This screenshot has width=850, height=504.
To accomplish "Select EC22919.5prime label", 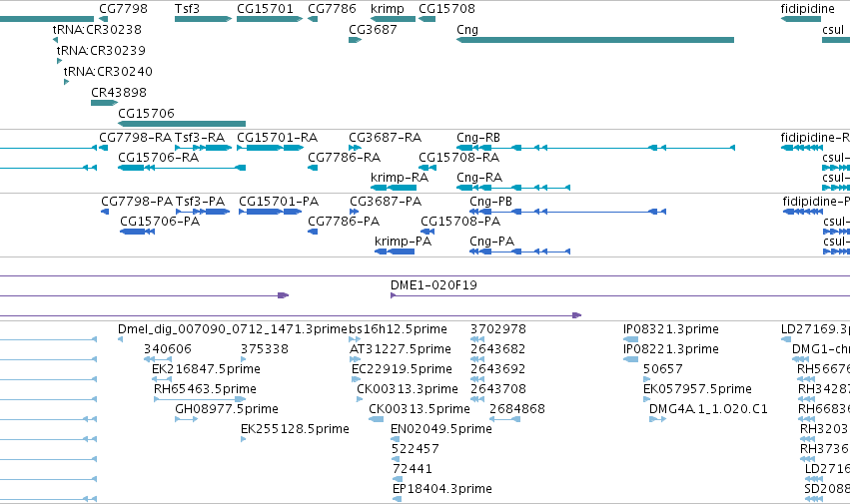I will tap(402, 369).
